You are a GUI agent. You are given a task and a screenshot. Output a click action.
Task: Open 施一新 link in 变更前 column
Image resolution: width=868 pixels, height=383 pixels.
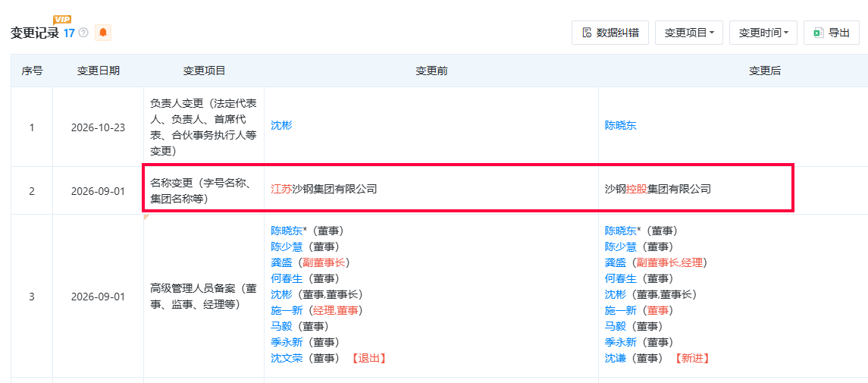(287, 310)
